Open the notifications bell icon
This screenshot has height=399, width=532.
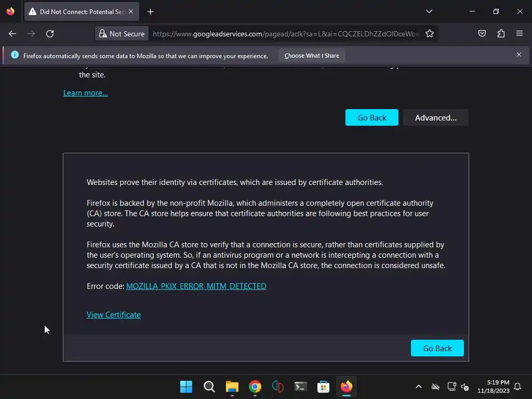point(517,387)
